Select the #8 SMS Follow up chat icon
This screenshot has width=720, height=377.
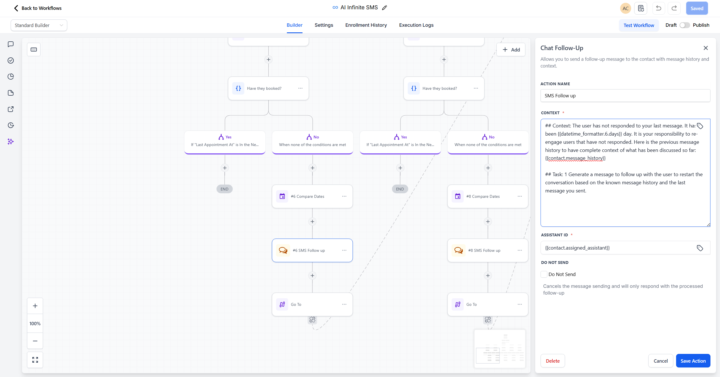(458, 250)
